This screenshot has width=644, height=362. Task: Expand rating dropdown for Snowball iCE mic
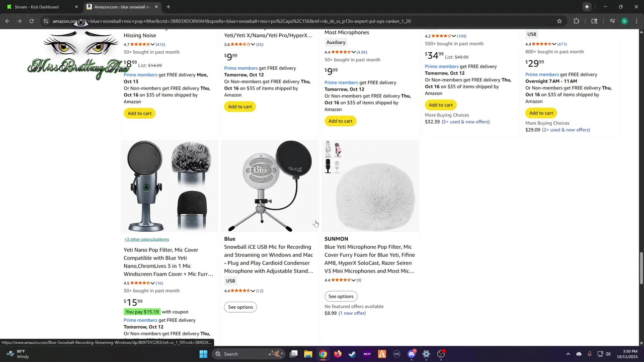pos(253,291)
